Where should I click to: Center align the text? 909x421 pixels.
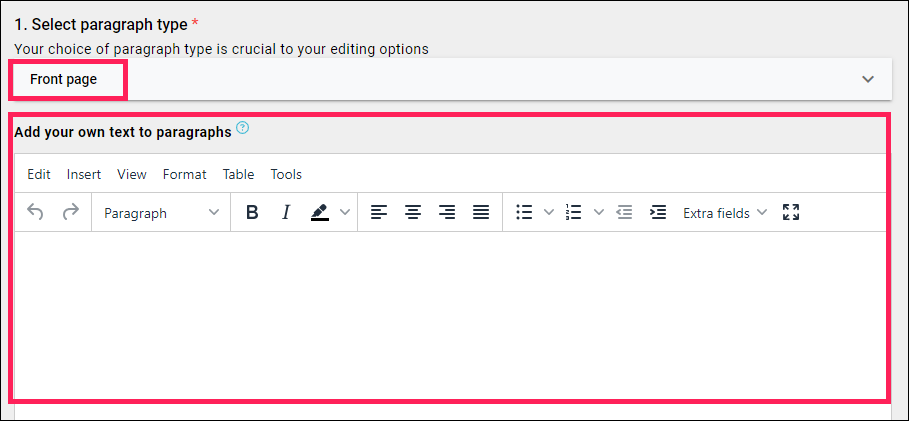tap(413, 213)
